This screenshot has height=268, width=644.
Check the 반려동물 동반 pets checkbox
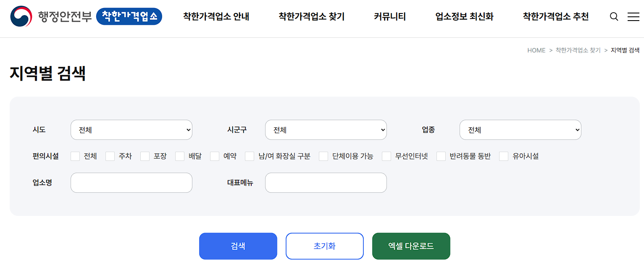coord(441,156)
